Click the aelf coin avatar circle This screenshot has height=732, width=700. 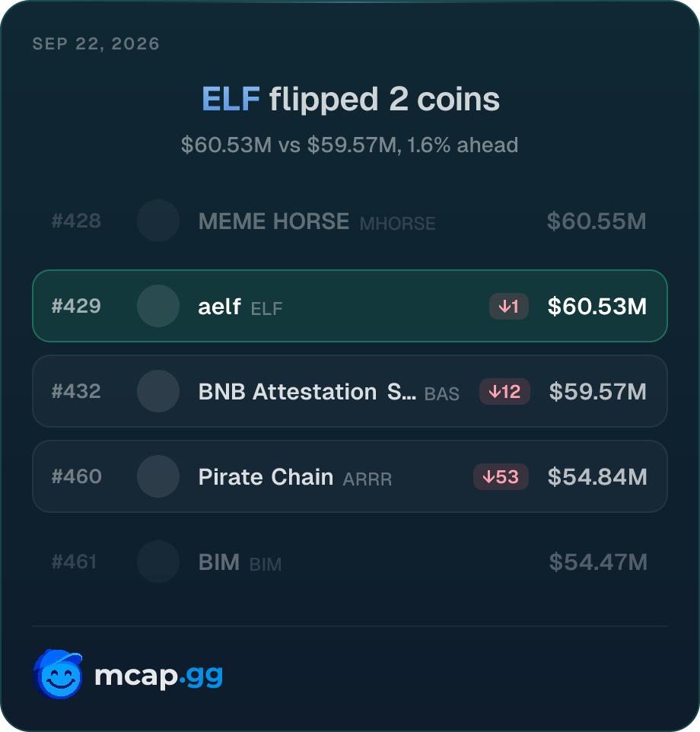tap(158, 306)
